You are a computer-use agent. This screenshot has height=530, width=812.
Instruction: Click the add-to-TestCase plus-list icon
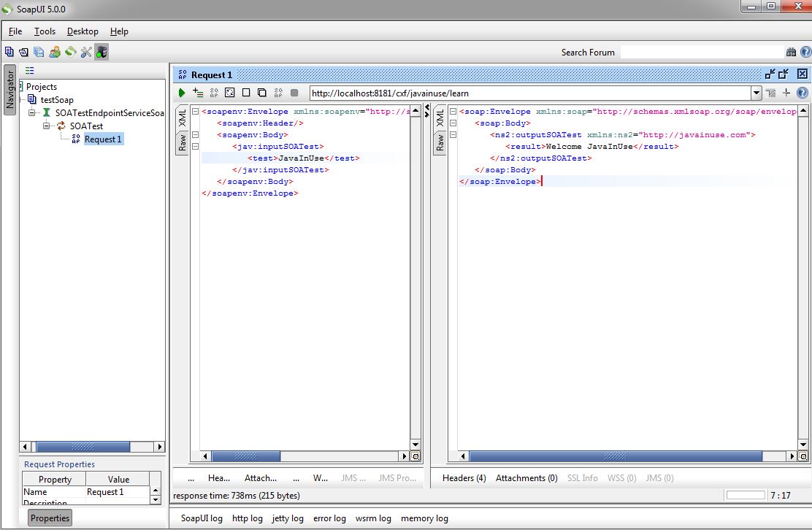(x=198, y=93)
